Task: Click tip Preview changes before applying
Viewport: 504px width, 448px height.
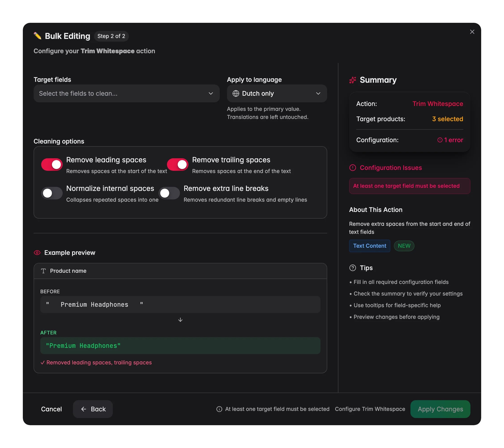Action: coord(397,317)
